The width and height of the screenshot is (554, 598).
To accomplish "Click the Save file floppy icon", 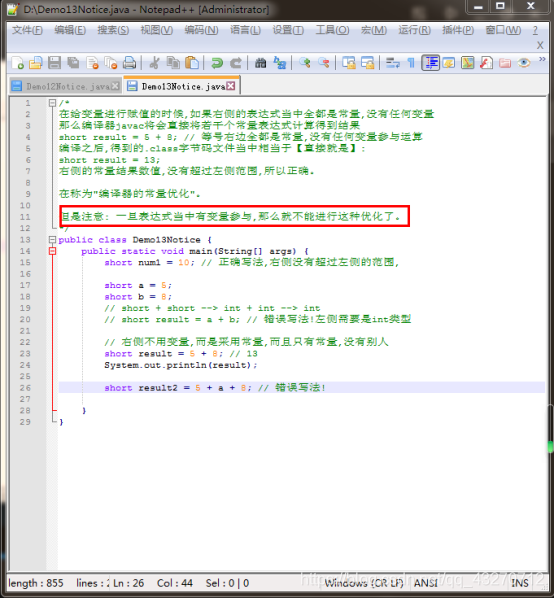I will click(55, 63).
